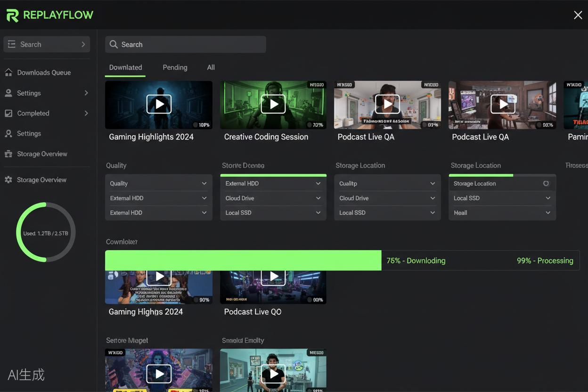Switch to the All tab
This screenshot has height=392, width=588.
[211, 67]
